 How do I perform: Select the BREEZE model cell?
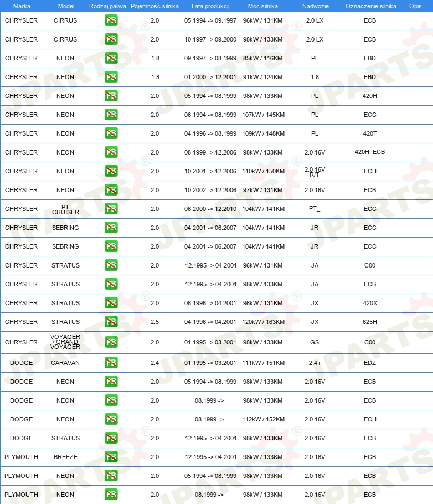[x=65, y=457]
